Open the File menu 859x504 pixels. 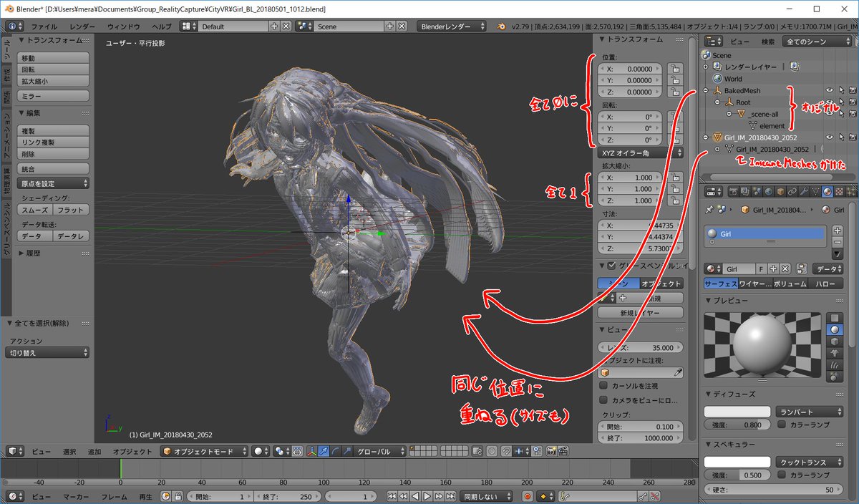pyautogui.click(x=44, y=26)
